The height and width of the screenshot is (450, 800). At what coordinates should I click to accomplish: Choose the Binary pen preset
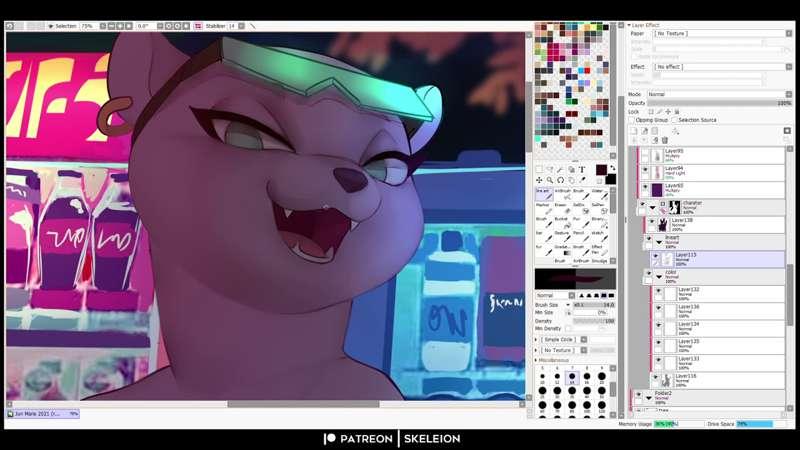click(x=598, y=222)
